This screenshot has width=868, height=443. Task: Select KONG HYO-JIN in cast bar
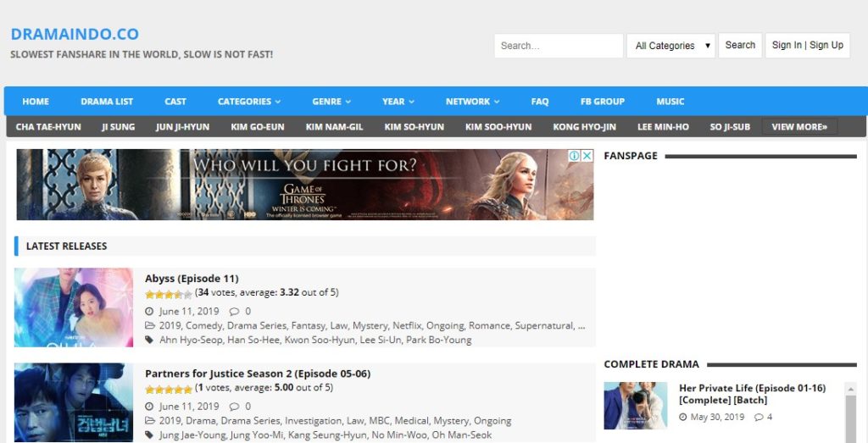click(x=585, y=127)
